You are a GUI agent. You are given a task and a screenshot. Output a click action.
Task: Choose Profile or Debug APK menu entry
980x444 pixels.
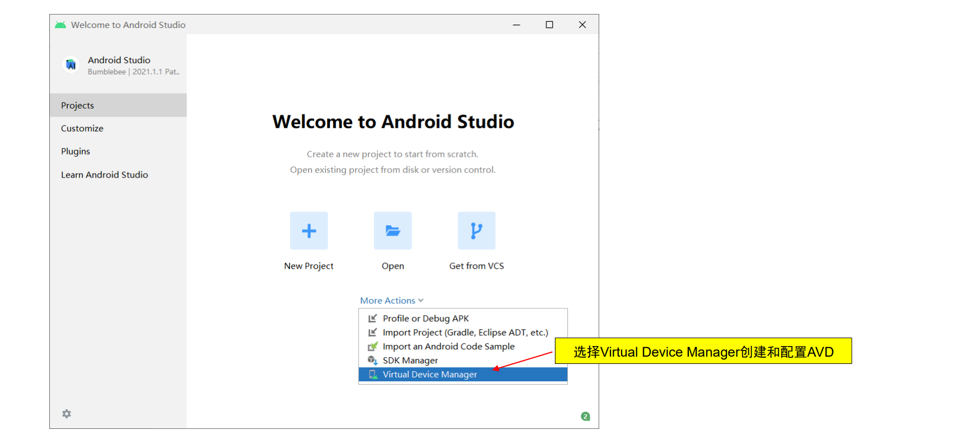click(x=463, y=319)
